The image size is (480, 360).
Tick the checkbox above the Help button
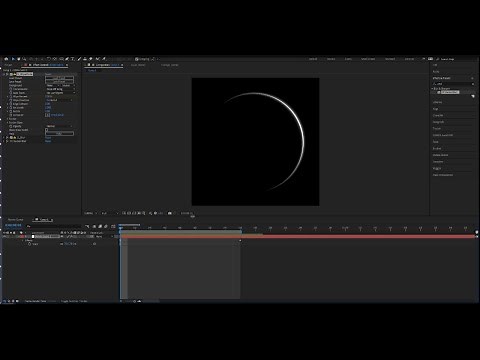(47, 130)
